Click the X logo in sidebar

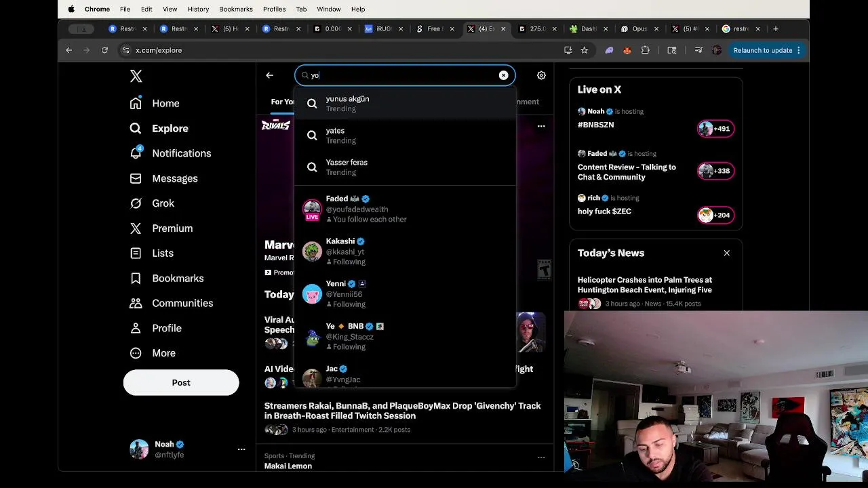tap(136, 77)
